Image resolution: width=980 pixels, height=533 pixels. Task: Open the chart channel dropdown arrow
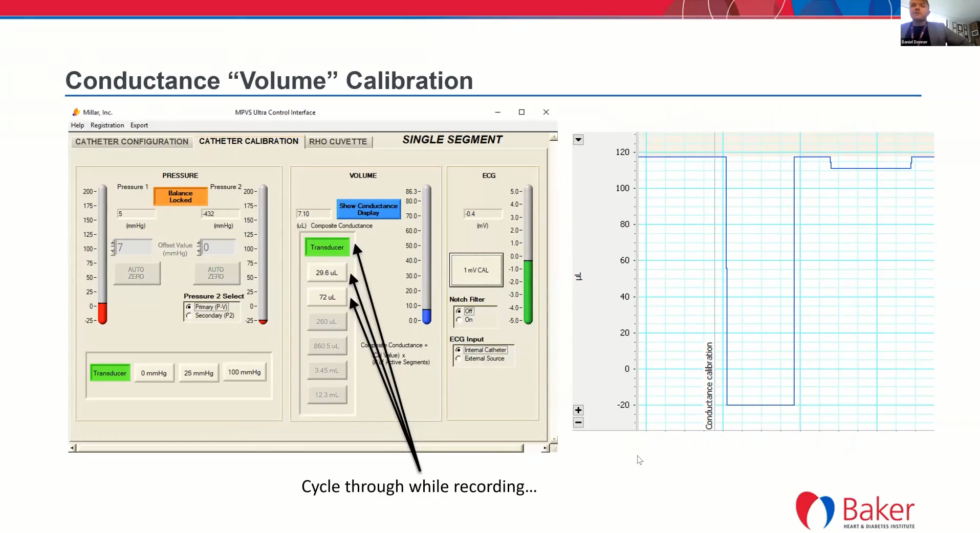tap(578, 140)
